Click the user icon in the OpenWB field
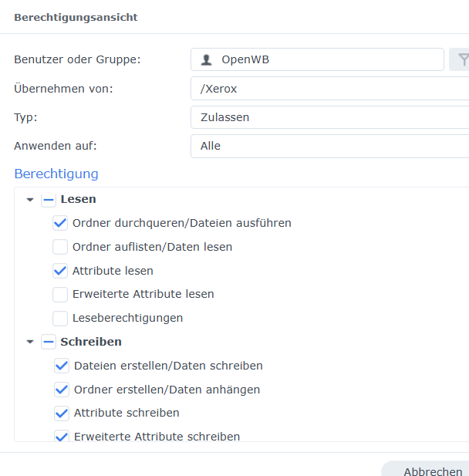 (x=206, y=59)
